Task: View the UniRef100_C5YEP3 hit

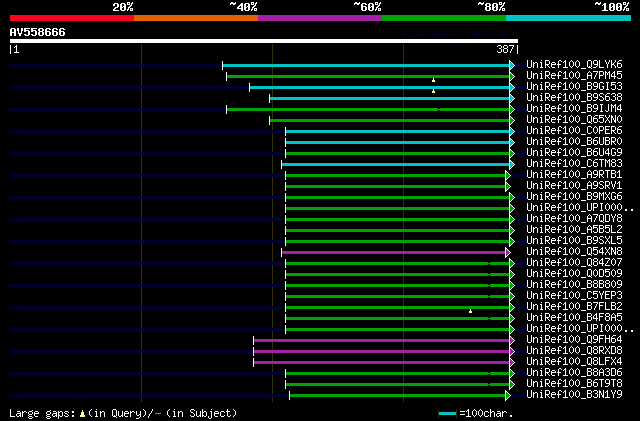Action: point(574,296)
